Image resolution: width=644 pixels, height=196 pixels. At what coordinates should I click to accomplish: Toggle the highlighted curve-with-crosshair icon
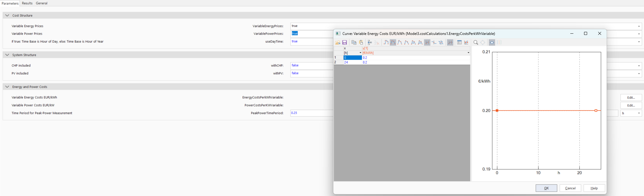tap(450, 42)
